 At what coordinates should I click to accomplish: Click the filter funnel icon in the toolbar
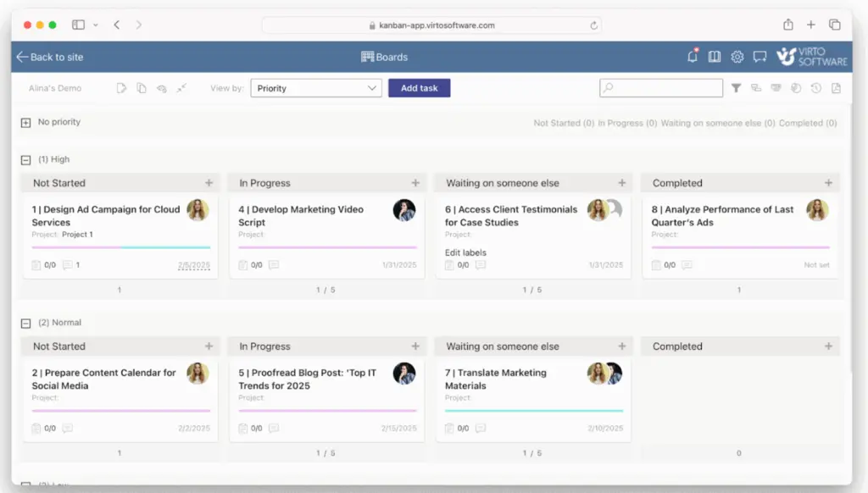(x=736, y=87)
